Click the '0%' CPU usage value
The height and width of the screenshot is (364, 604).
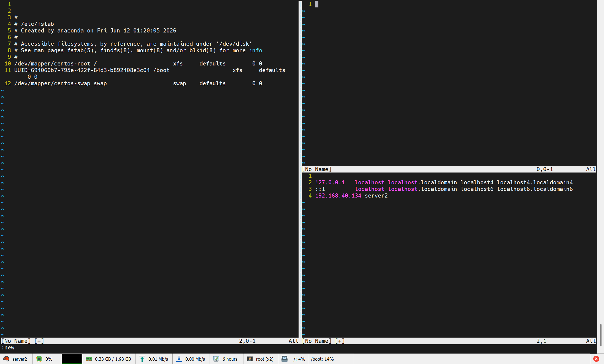49,359
